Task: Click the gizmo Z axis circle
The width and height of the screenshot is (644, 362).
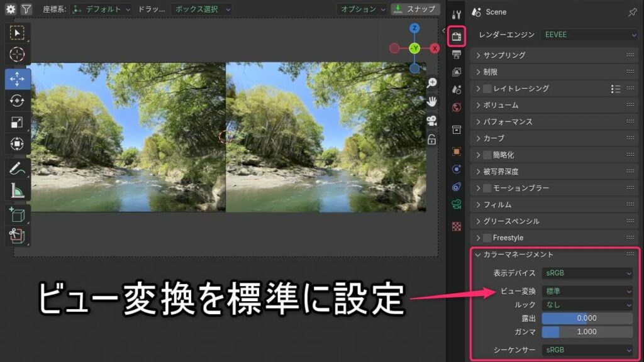Action: coord(414,28)
